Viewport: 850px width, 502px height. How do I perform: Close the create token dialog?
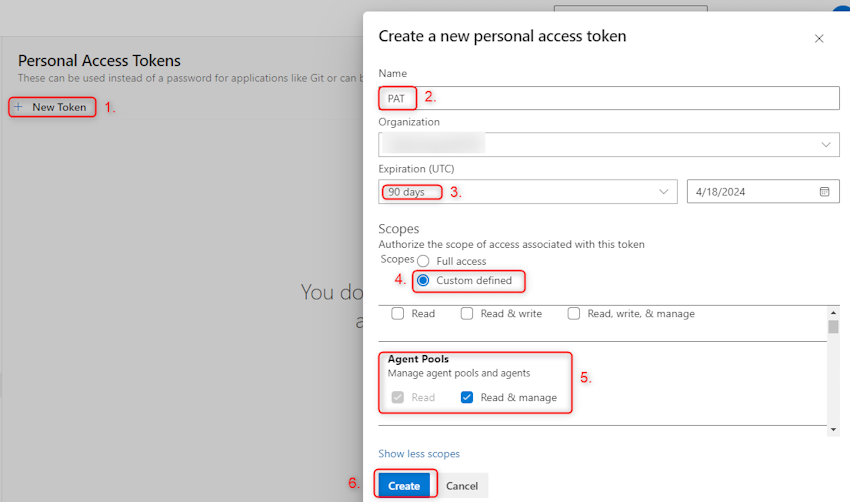(x=819, y=39)
